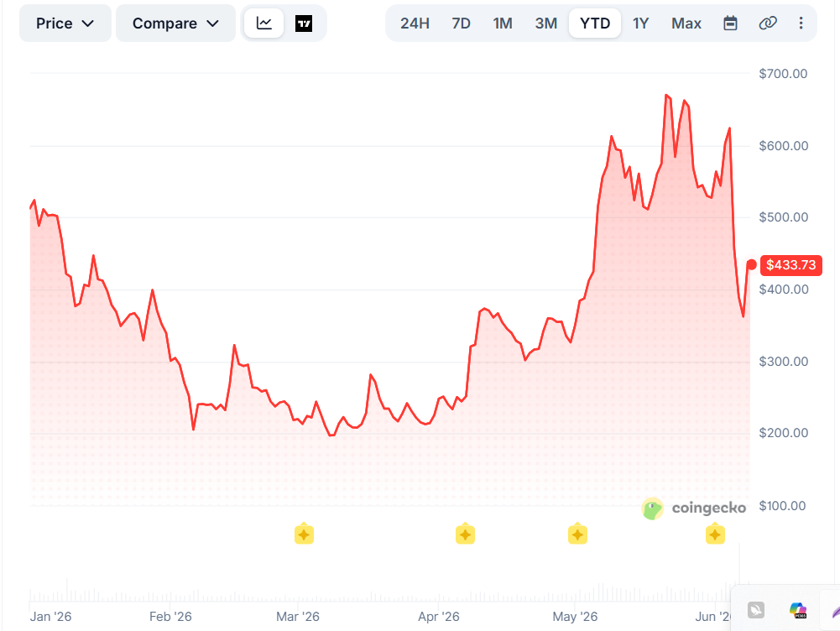This screenshot has width=840, height=631.
Task: Select the 24H time range
Action: [415, 23]
